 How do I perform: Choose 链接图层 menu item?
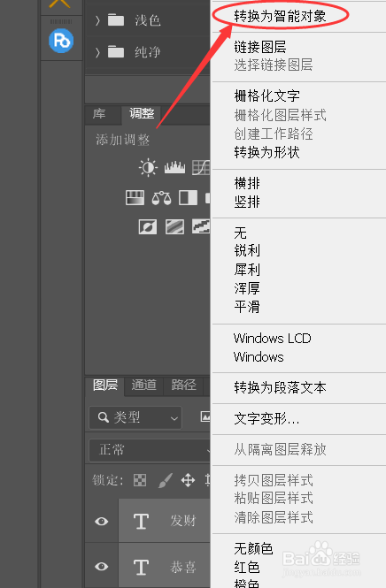pyautogui.click(x=259, y=47)
